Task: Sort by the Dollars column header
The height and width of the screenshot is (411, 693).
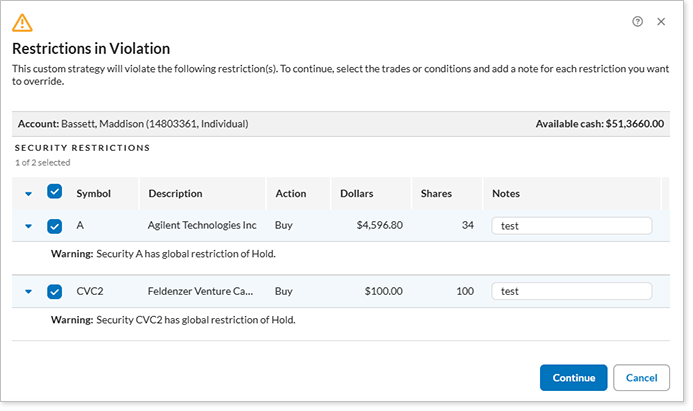Action: tap(358, 193)
